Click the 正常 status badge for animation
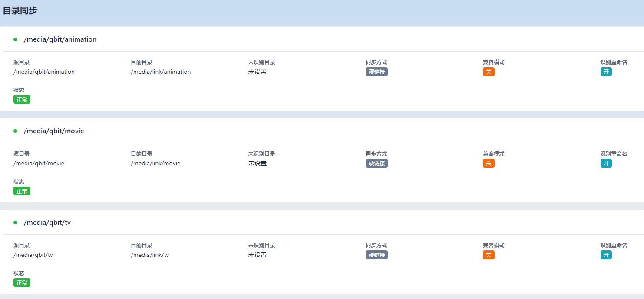This screenshot has width=644, height=299. (x=22, y=100)
